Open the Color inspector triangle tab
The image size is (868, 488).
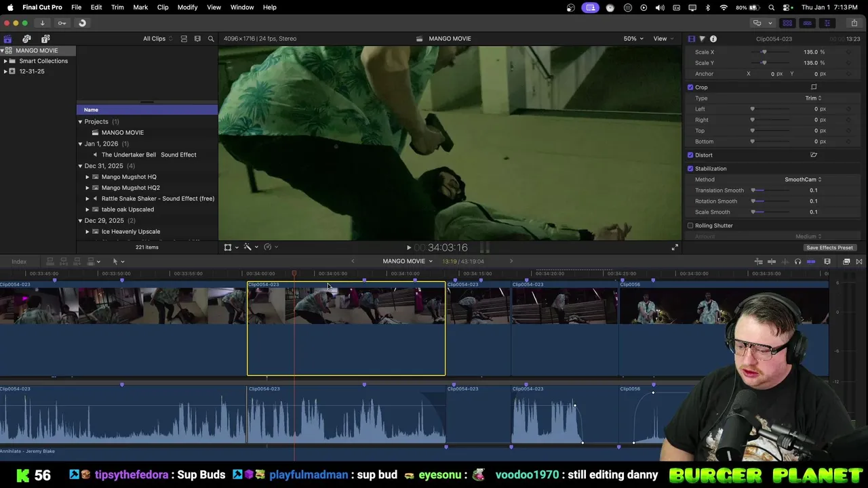702,39
